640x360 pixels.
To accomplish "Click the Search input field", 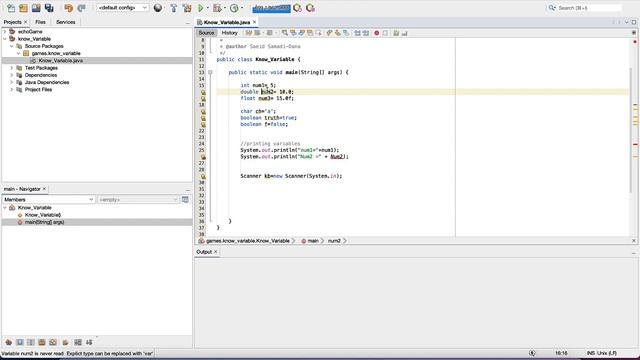I will [x=589, y=8].
